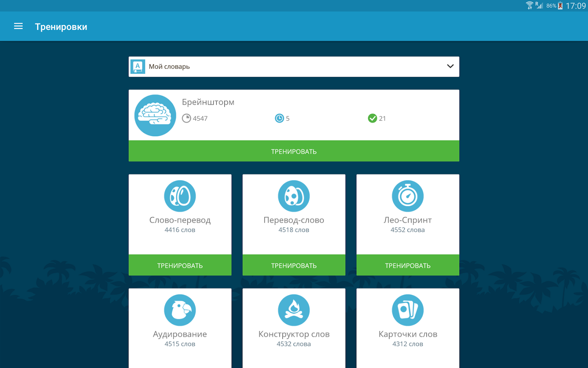Screen dimensions: 588x368
Task: Tap the Слово-перевод egg icon
Action: click(180, 196)
